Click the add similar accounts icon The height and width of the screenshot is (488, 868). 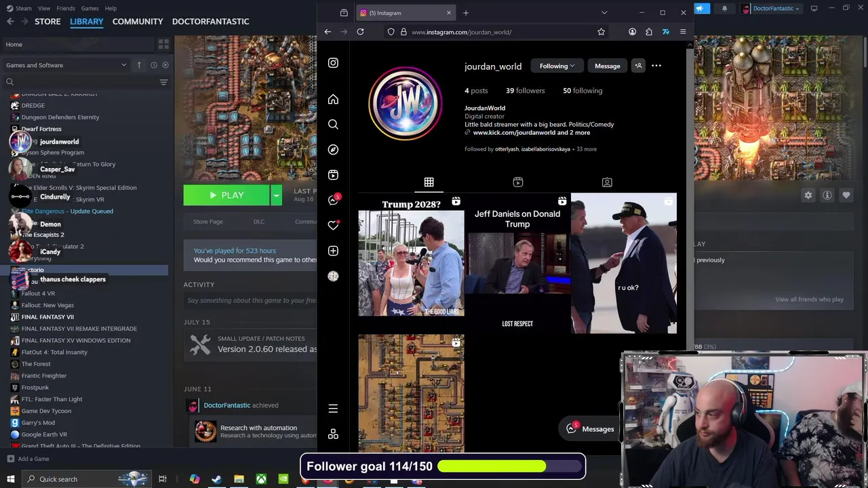[x=638, y=66]
